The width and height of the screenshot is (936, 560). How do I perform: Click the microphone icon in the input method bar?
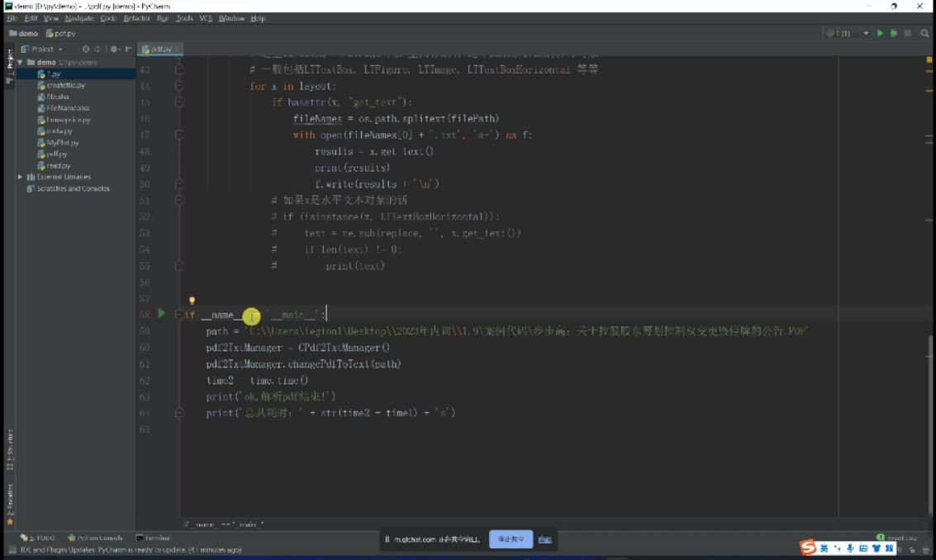click(849, 548)
